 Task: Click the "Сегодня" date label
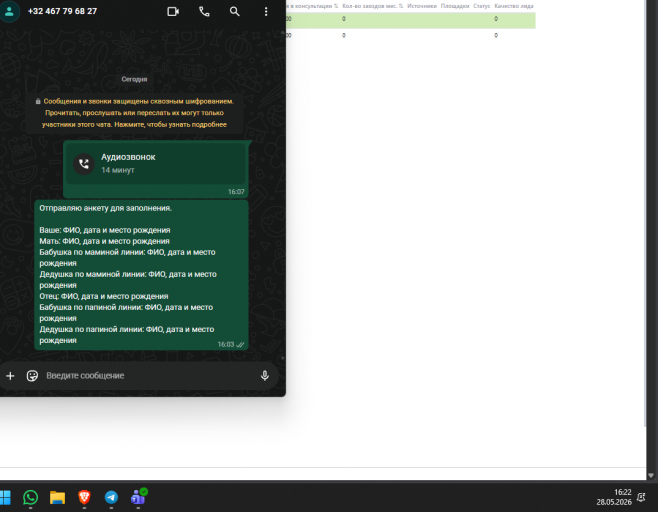(134, 79)
